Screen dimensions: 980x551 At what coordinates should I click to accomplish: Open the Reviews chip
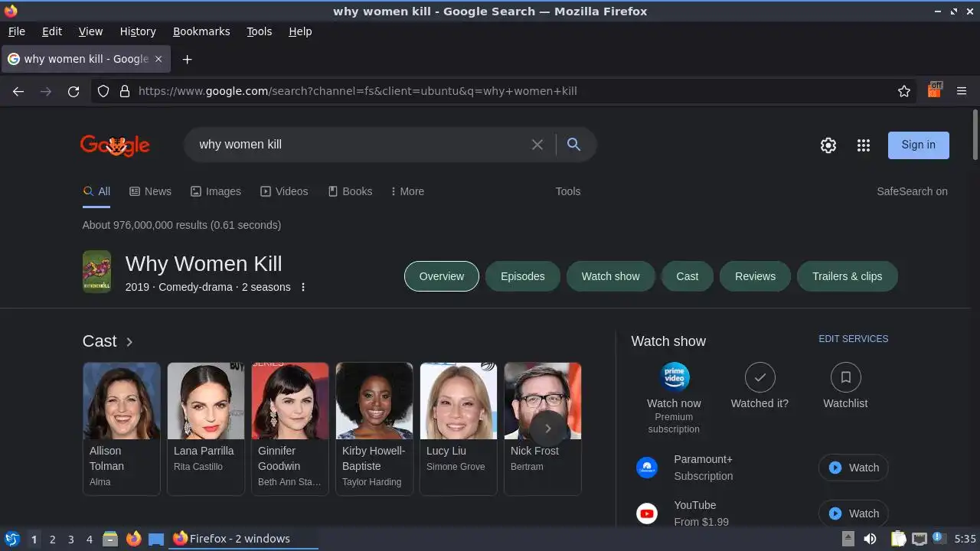point(755,276)
